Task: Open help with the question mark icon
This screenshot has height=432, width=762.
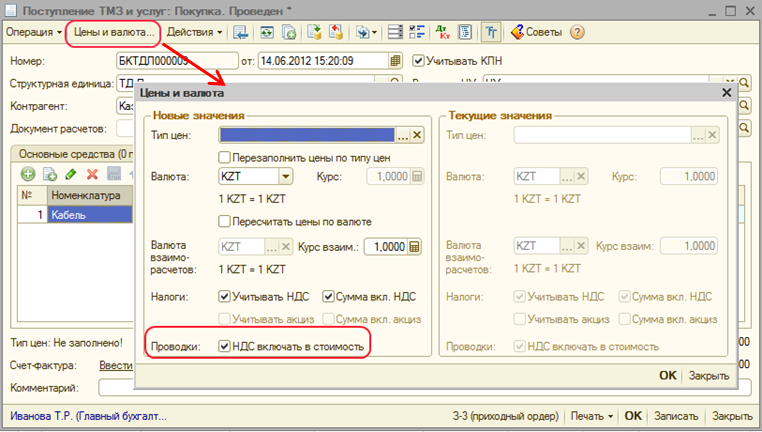Action: click(x=577, y=32)
